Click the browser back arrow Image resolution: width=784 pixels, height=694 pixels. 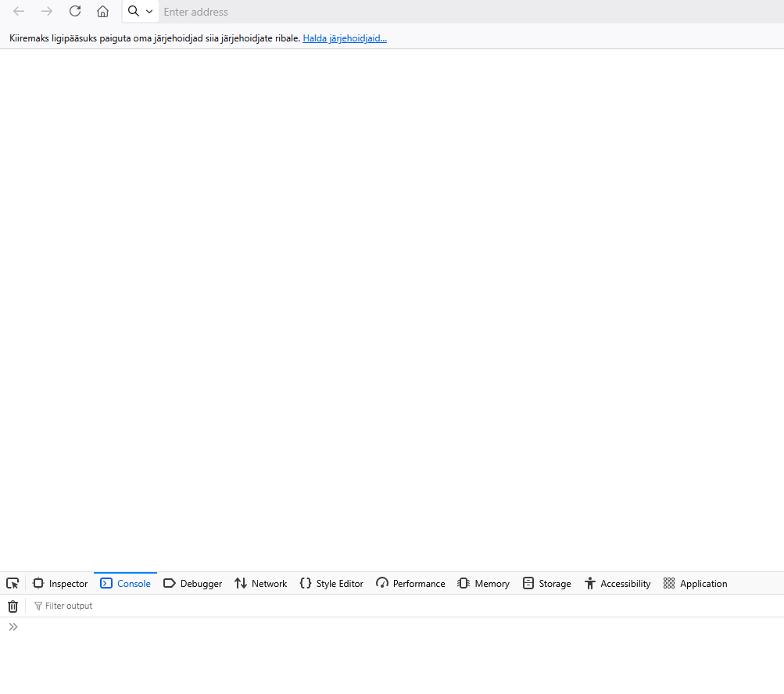coord(19,12)
